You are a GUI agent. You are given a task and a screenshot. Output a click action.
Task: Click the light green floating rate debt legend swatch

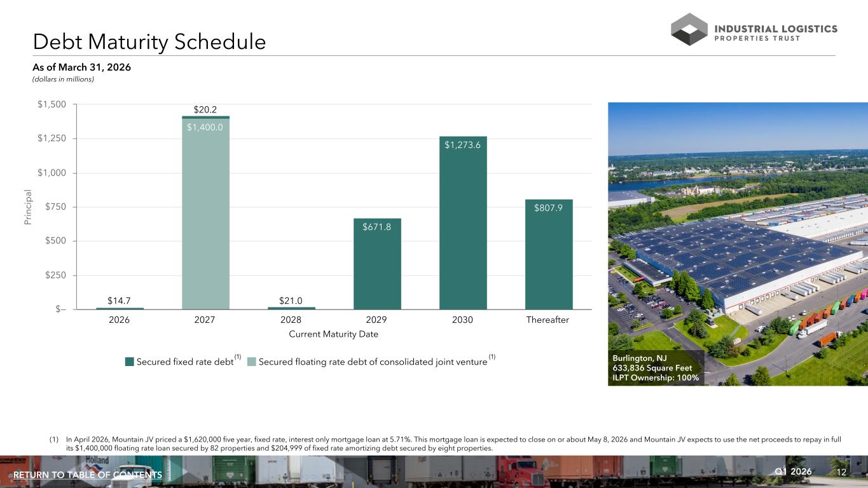pyautogui.click(x=251, y=362)
